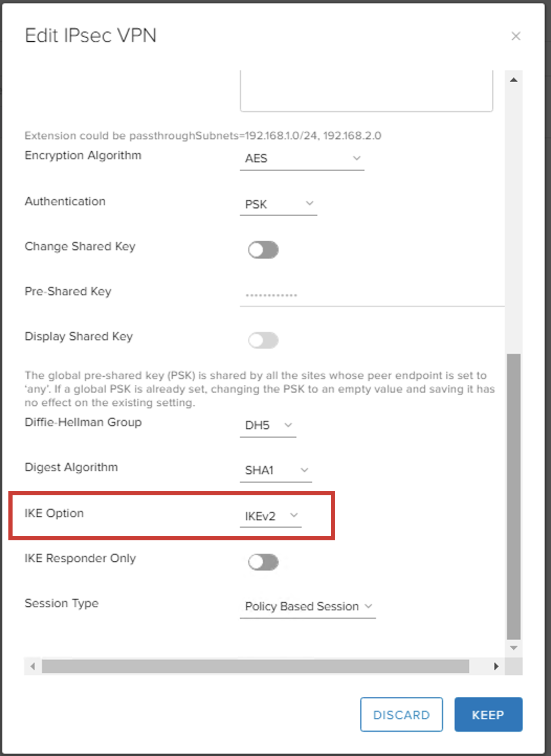Open the IKE Option IKEv2 dropdown
This screenshot has width=551, height=756.
pos(270,516)
